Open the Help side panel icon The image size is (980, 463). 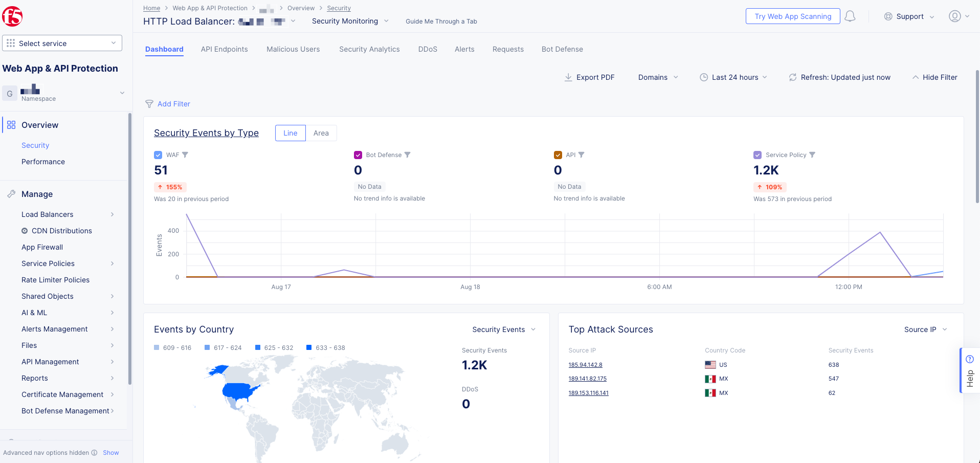[x=970, y=359]
